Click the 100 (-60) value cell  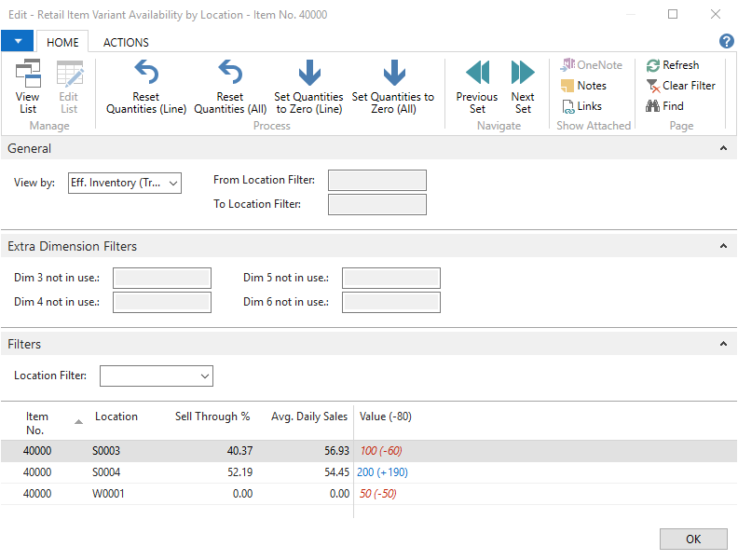point(381,451)
